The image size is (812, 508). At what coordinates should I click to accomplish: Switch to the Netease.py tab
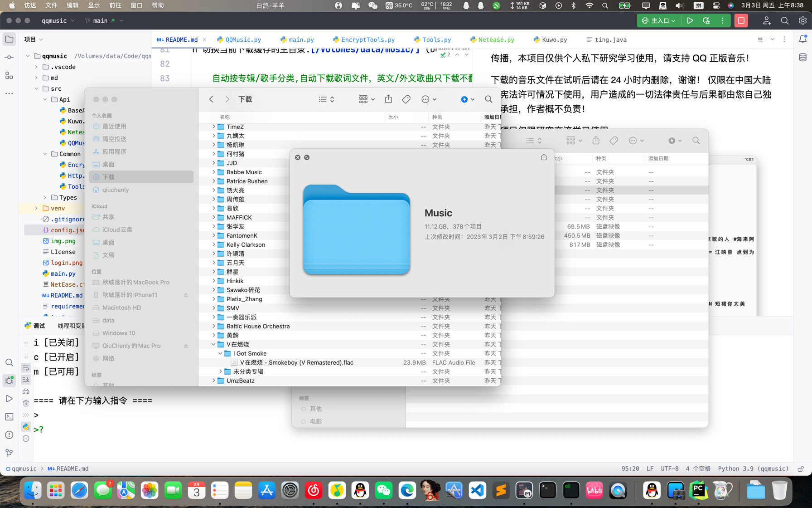pyautogui.click(x=492, y=39)
